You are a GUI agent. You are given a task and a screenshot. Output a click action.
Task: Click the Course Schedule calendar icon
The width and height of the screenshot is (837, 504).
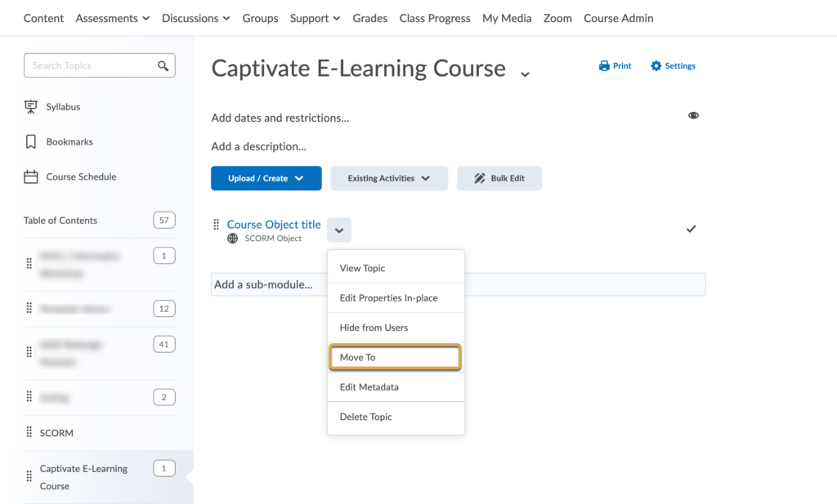pos(31,176)
